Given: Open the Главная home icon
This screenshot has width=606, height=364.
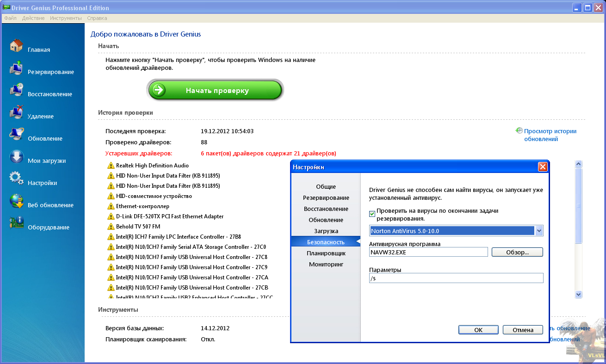Looking at the screenshot, I should coord(16,46).
